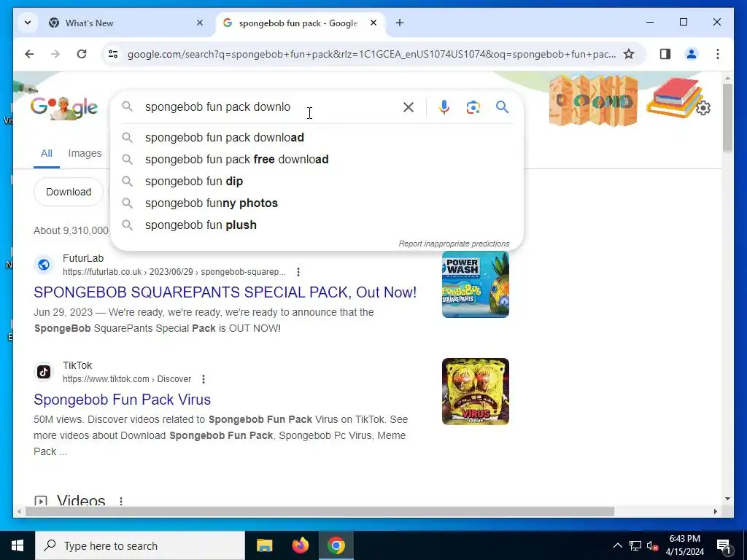Viewport: 747px width, 560px height.
Task: Switch to the Images results tab
Action: click(x=85, y=153)
